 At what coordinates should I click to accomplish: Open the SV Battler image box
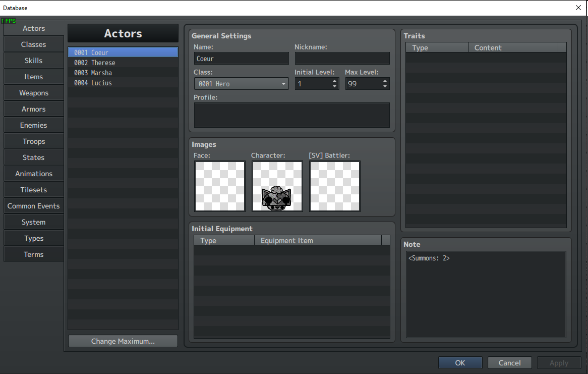[x=334, y=186]
